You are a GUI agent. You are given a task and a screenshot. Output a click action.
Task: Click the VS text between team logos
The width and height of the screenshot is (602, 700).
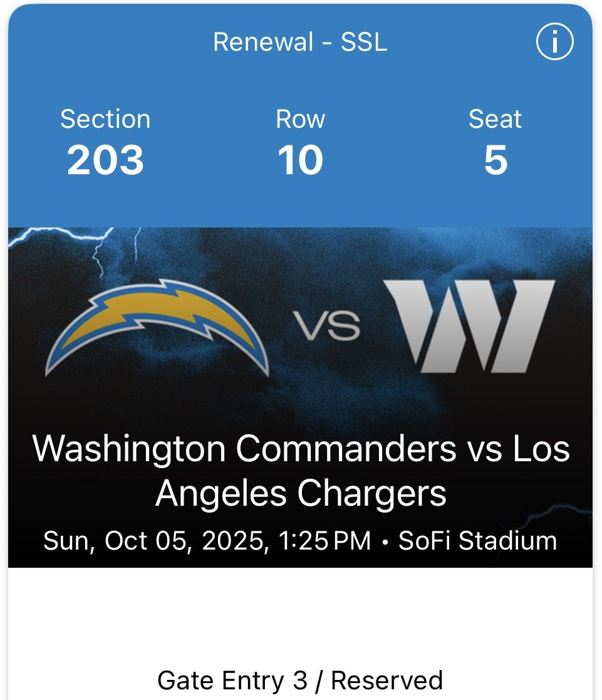pos(326,326)
